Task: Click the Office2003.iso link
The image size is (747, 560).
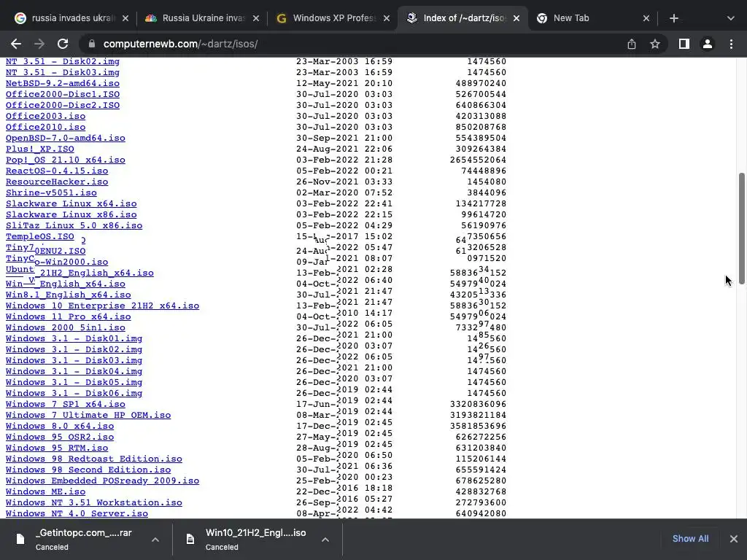Action: [45, 116]
